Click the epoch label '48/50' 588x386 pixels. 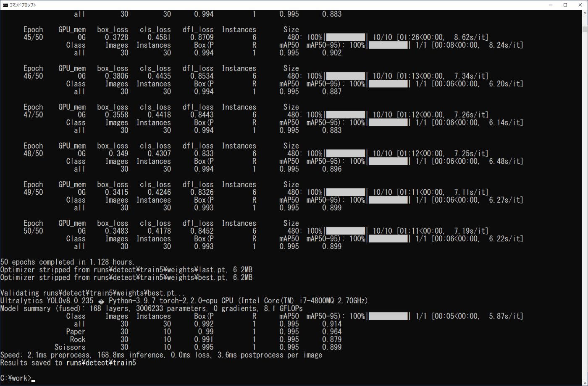[33, 154]
